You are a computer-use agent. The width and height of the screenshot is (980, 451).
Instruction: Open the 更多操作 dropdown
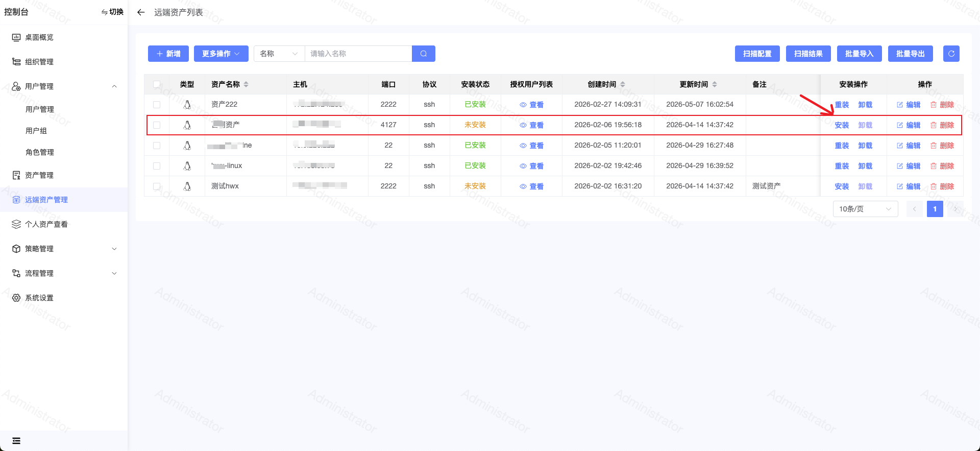coord(221,54)
